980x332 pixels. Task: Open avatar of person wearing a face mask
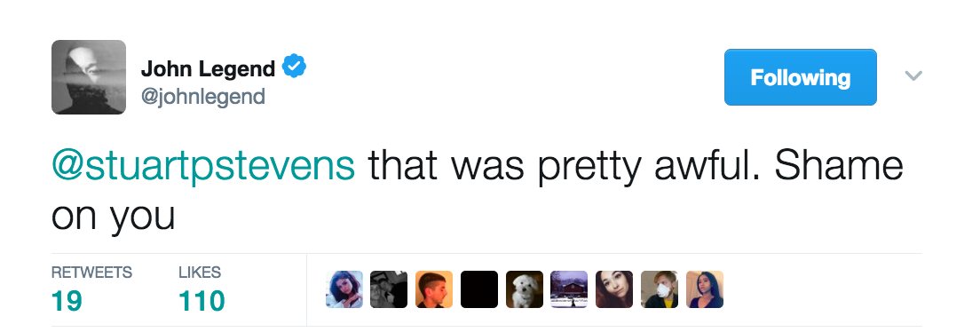660,289
